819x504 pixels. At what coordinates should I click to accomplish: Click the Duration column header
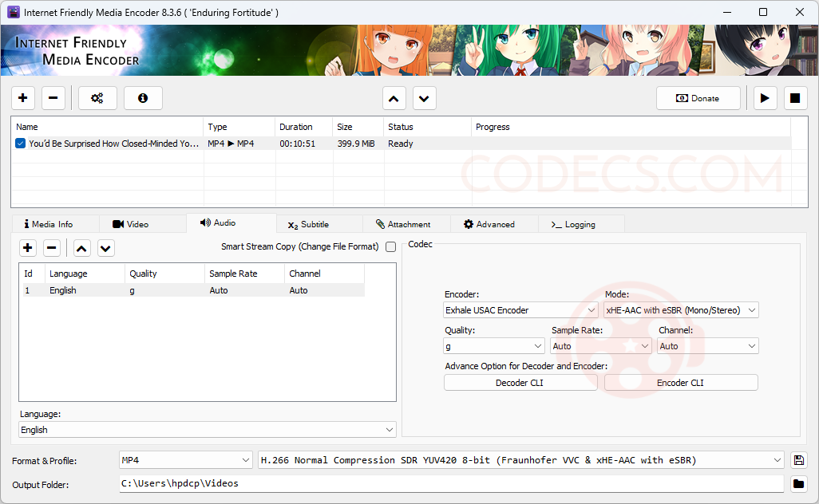(304, 127)
